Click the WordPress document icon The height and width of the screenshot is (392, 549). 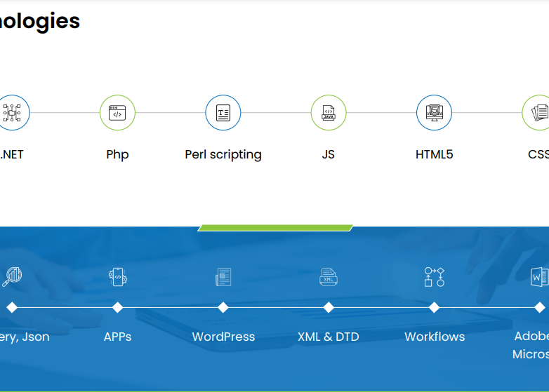[x=223, y=277]
